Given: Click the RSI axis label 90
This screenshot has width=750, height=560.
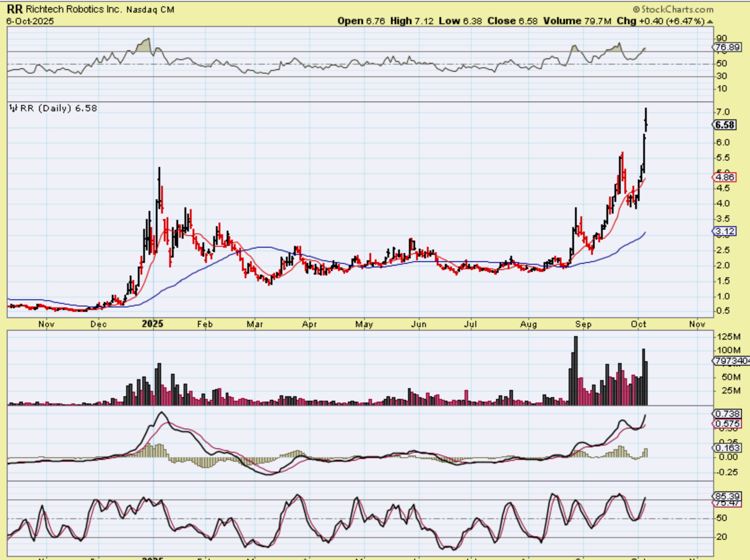Looking at the screenshot, I should [x=722, y=38].
